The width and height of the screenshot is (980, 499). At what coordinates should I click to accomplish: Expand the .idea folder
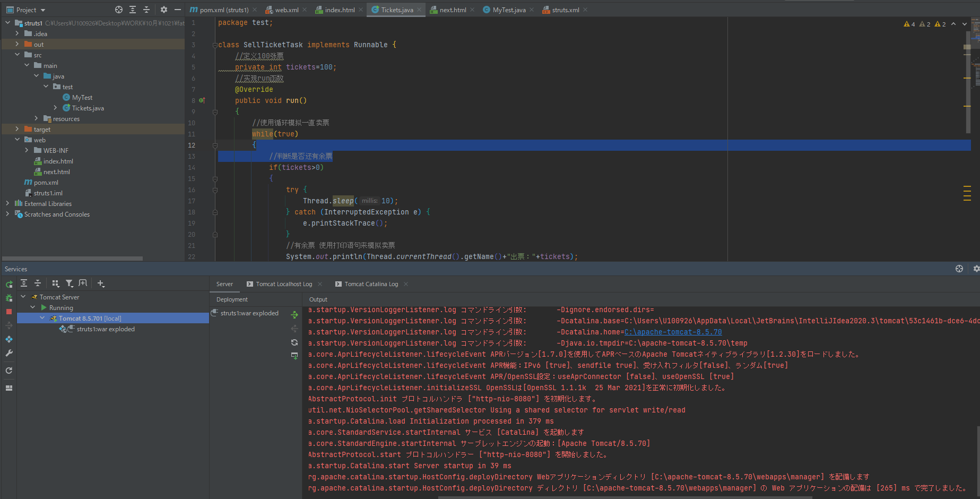[17, 33]
